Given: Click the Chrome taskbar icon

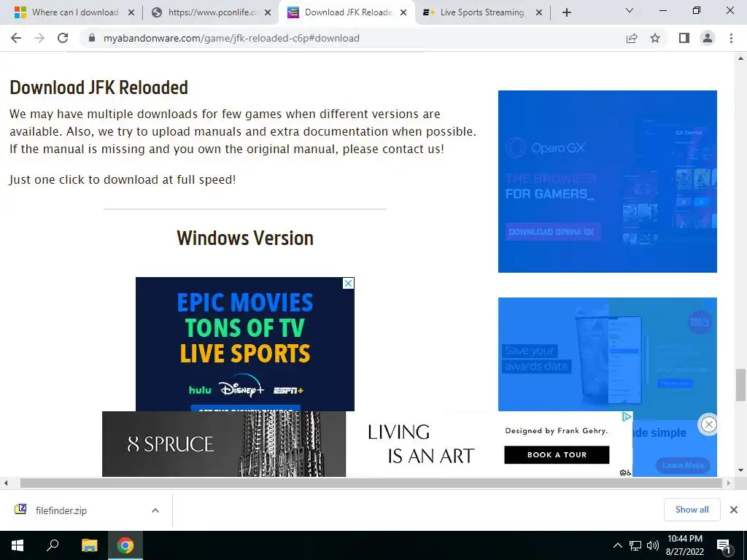Looking at the screenshot, I should [x=125, y=545].
